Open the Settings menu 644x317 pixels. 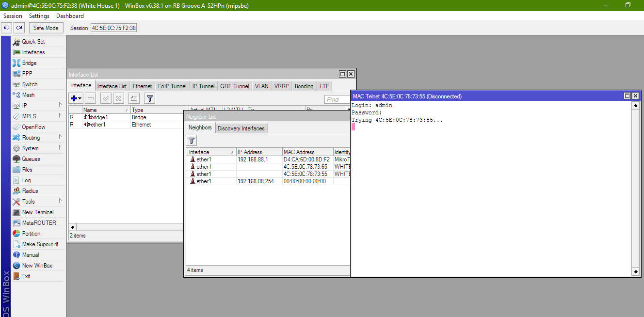pyautogui.click(x=39, y=16)
